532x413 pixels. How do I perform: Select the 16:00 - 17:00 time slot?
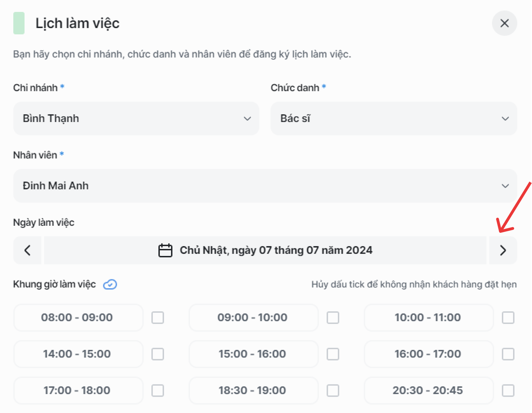429,354
